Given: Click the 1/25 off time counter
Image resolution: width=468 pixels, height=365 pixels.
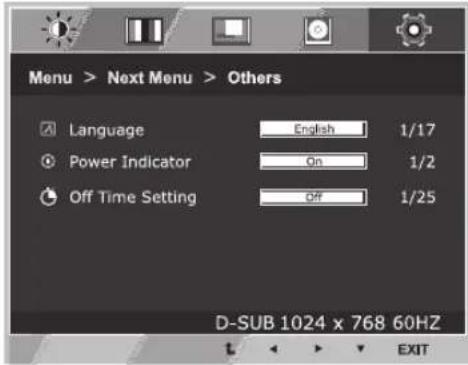Looking at the screenshot, I should 418,197.
